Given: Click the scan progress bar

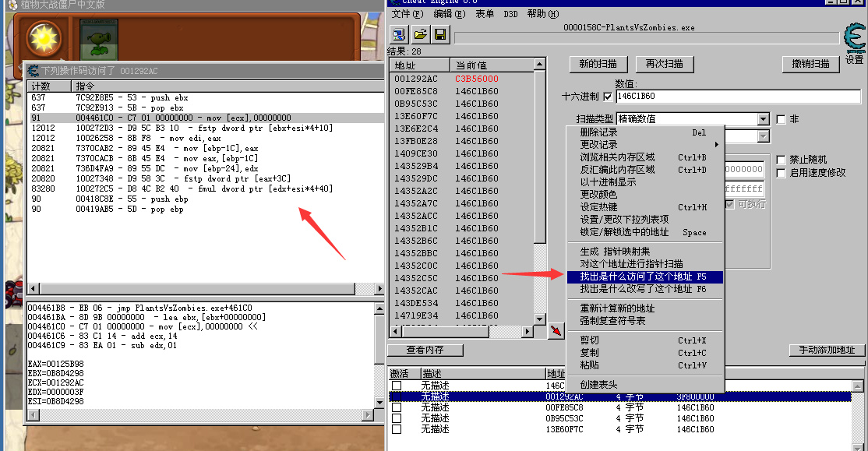Looking at the screenshot, I should tap(647, 37).
